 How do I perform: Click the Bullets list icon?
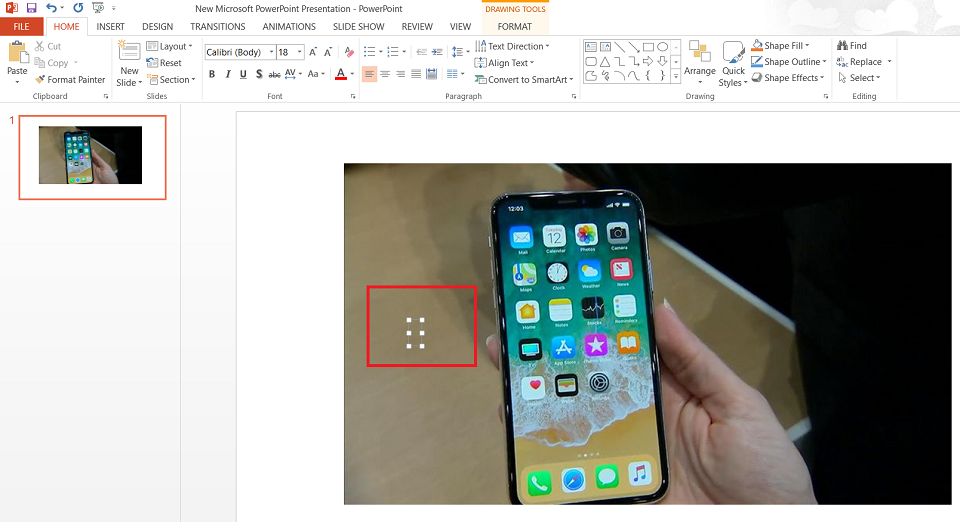[369, 52]
